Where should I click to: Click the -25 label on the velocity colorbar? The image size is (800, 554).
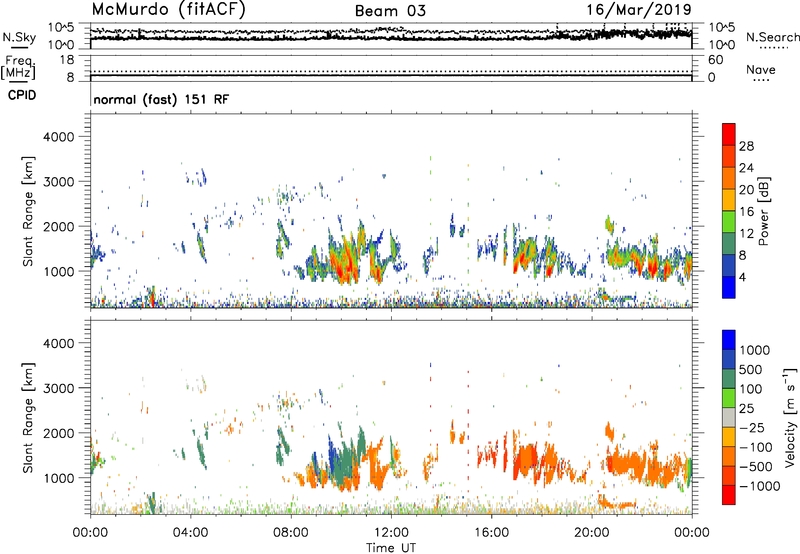point(753,427)
